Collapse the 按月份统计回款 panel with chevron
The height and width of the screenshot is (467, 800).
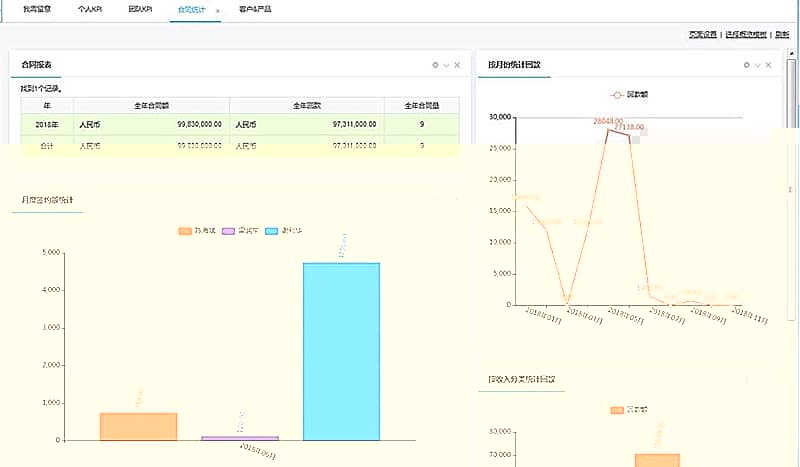point(758,65)
